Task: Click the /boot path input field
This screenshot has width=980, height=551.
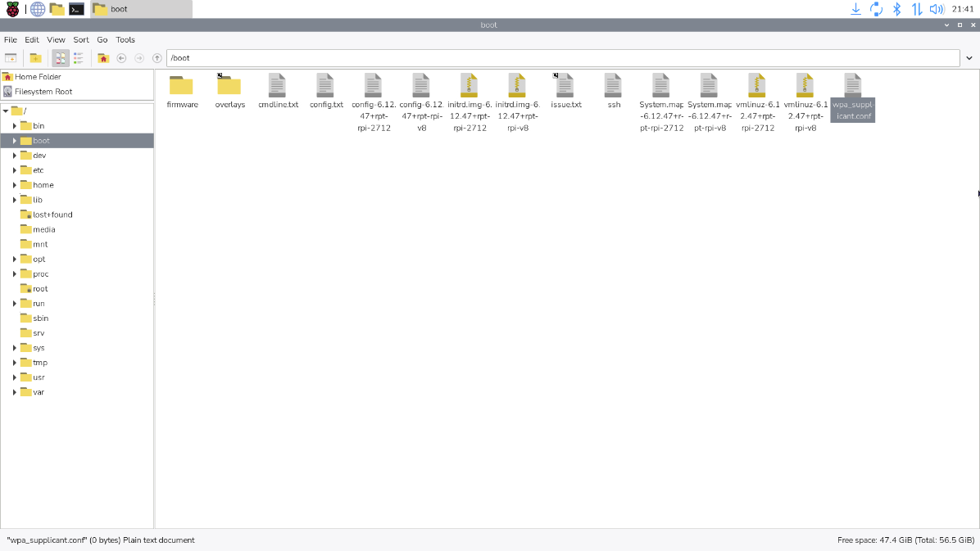Action: click(x=562, y=58)
